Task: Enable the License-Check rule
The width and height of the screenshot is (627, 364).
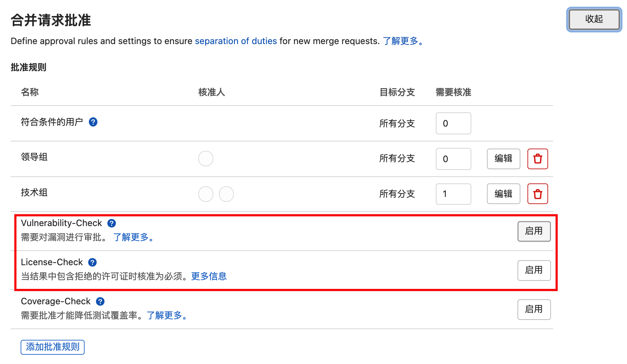Action: 534,271
